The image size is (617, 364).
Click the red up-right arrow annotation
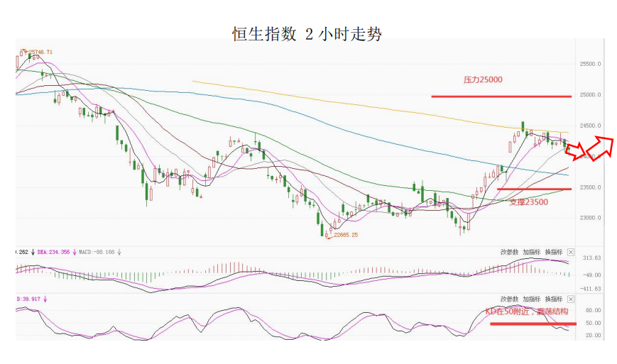(600, 148)
